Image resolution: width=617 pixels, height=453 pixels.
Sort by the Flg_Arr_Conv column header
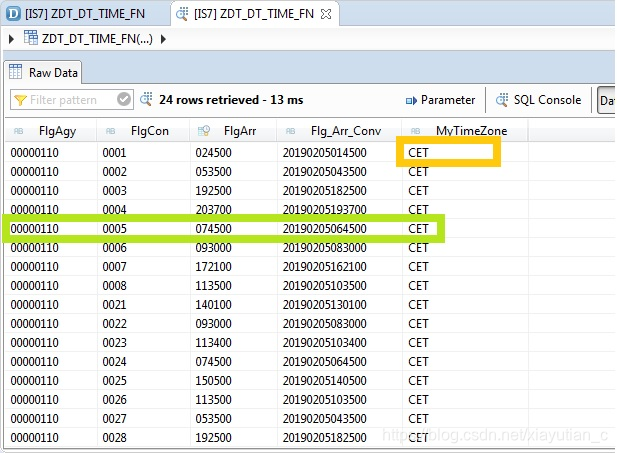pyautogui.click(x=339, y=131)
